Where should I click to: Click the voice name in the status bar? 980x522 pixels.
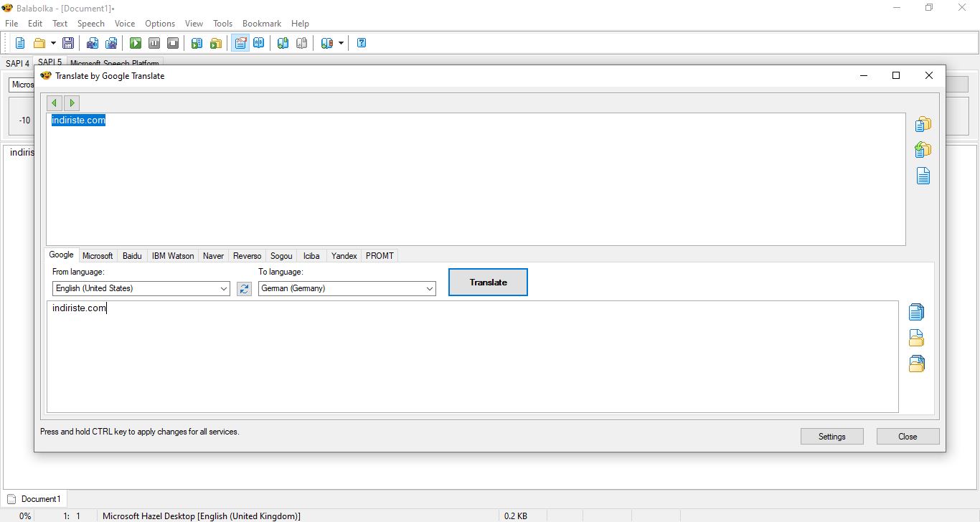click(x=202, y=516)
